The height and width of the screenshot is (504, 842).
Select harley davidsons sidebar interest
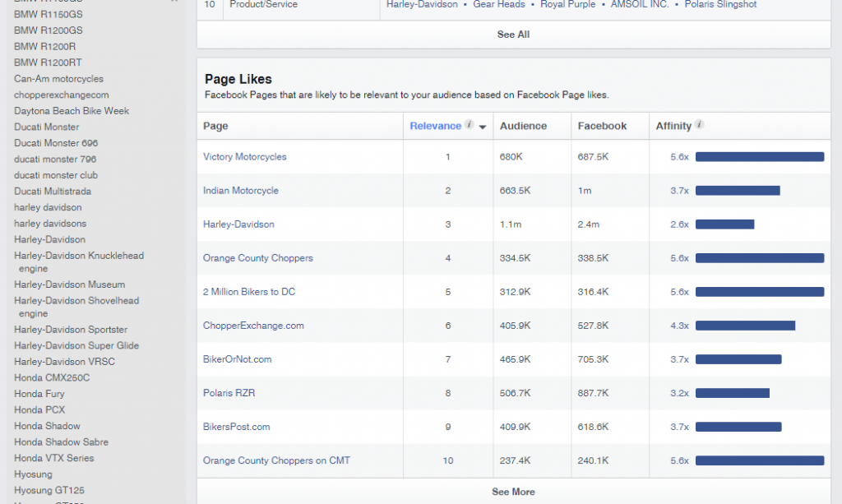click(50, 224)
